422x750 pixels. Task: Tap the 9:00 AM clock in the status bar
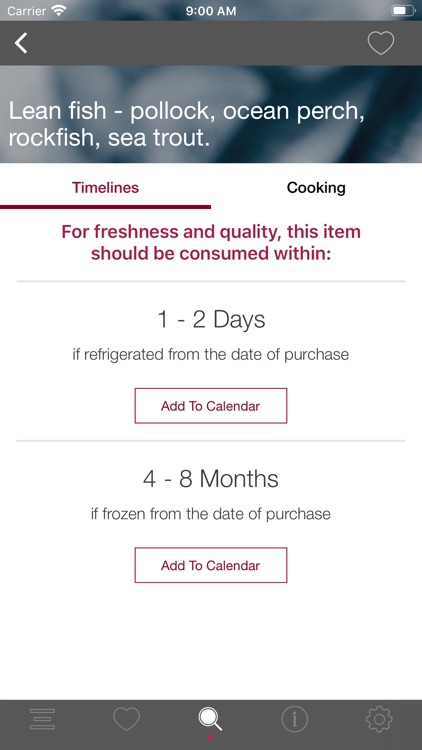(211, 11)
